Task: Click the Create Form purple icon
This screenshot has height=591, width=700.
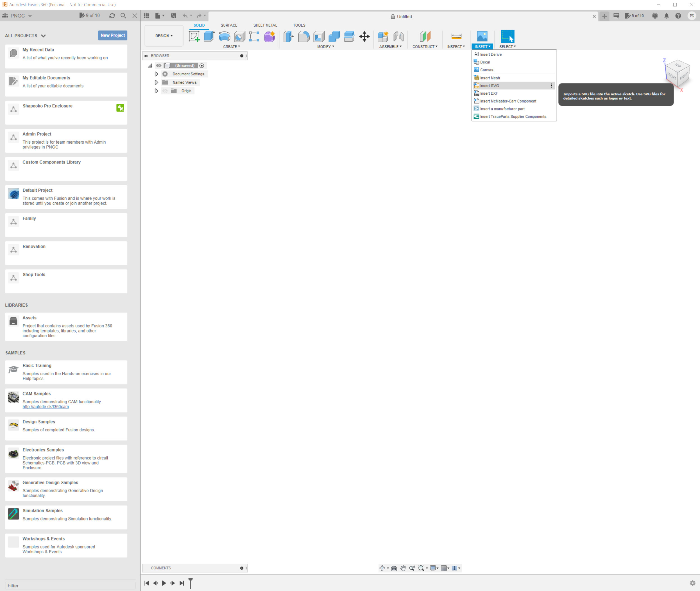Action: pos(269,36)
